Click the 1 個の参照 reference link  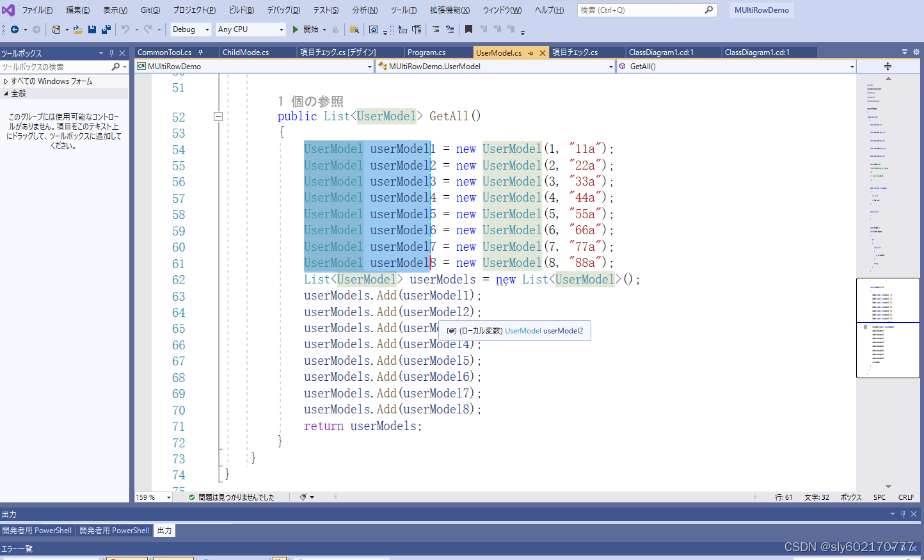pyautogui.click(x=310, y=101)
